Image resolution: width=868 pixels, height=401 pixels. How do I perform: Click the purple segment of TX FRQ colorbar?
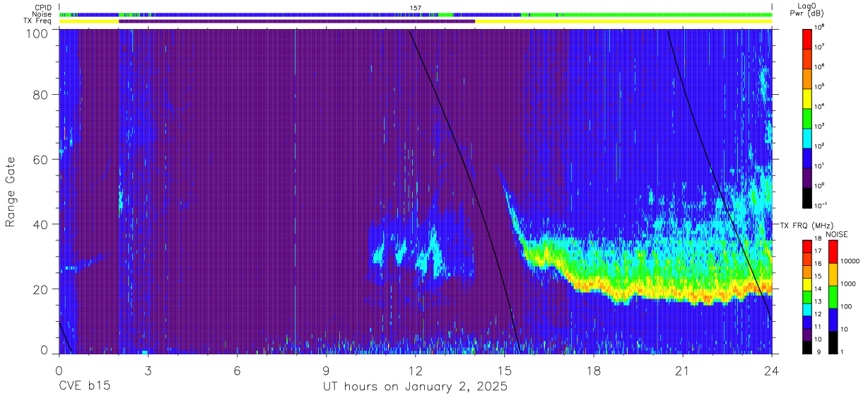coord(808,335)
